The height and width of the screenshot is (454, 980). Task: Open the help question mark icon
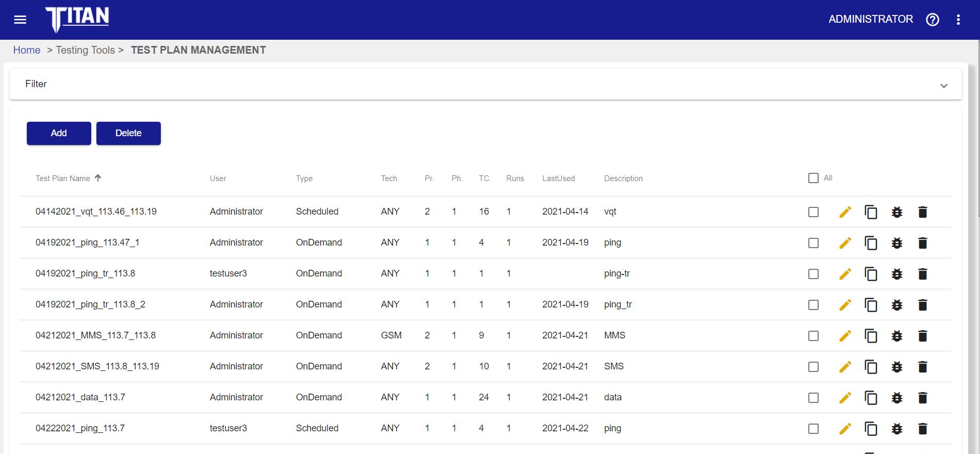[x=933, y=20]
